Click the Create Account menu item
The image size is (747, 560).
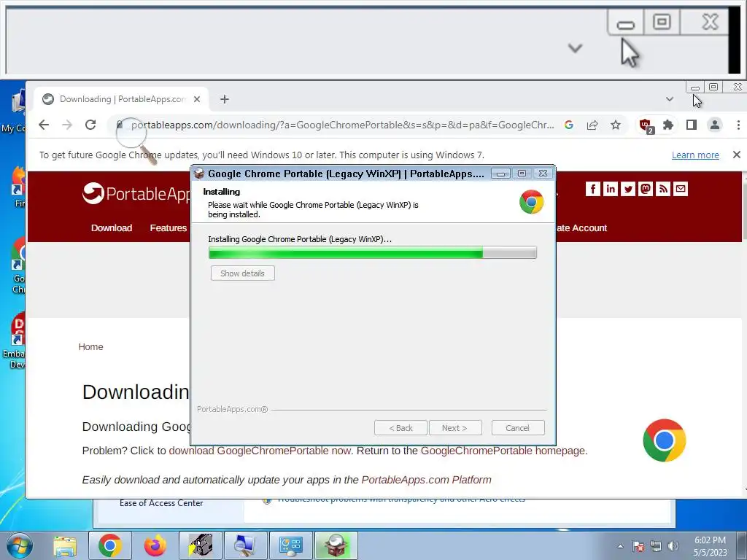point(581,227)
